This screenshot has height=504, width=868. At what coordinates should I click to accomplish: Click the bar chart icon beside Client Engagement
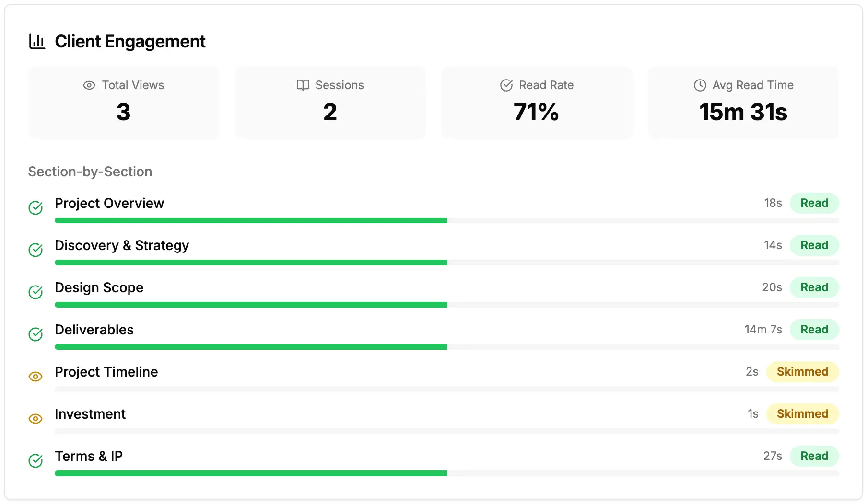37,42
